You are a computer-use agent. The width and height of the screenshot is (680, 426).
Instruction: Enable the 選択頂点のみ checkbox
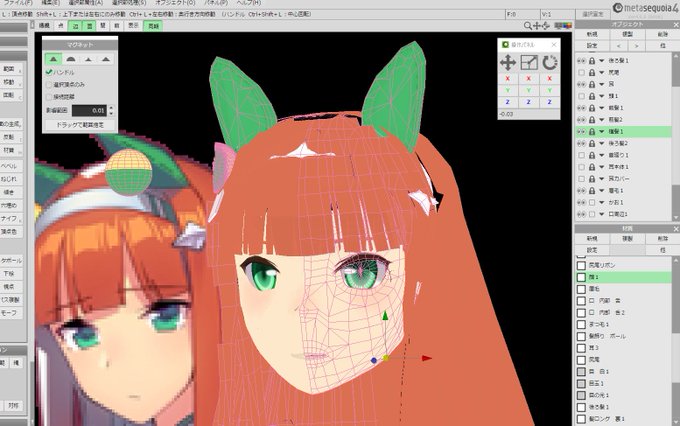point(49,85)
